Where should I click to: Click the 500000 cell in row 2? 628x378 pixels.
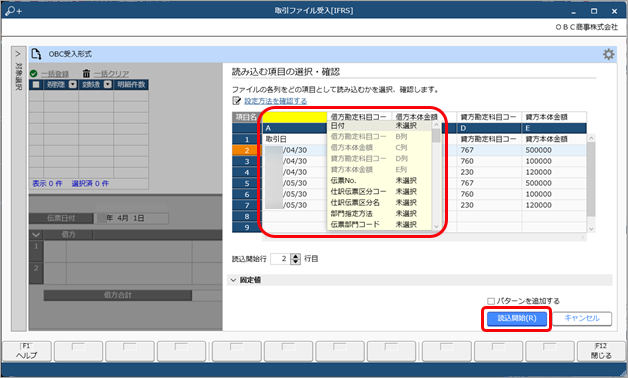(554, 150)
